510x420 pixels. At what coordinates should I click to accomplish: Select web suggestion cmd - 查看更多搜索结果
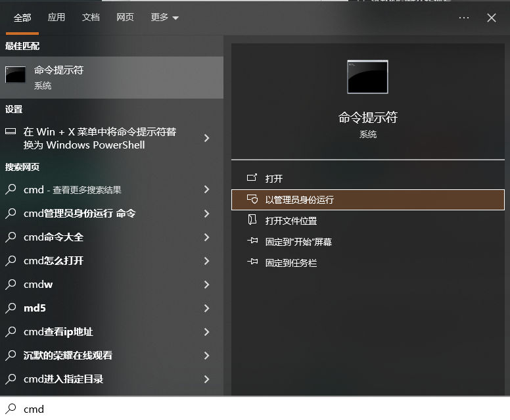pyautogui.click(x=112, y=189)
